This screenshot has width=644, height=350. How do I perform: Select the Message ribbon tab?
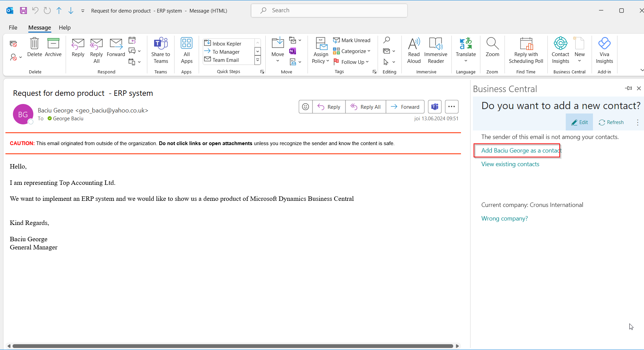click(39, 28)
